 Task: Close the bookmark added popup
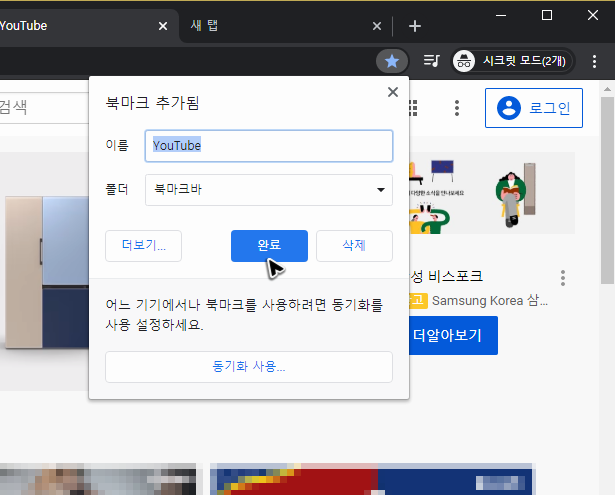pyautogui.click(x=393, y=92)
